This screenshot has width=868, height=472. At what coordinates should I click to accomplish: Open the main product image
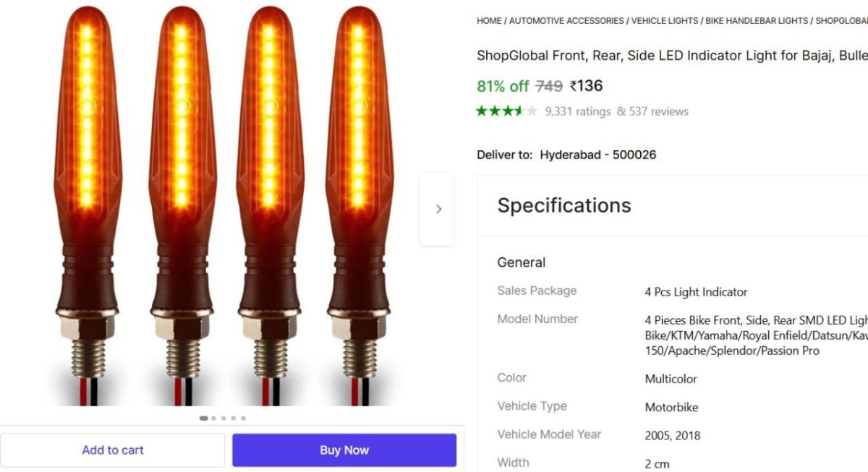[x=224, y=206]
